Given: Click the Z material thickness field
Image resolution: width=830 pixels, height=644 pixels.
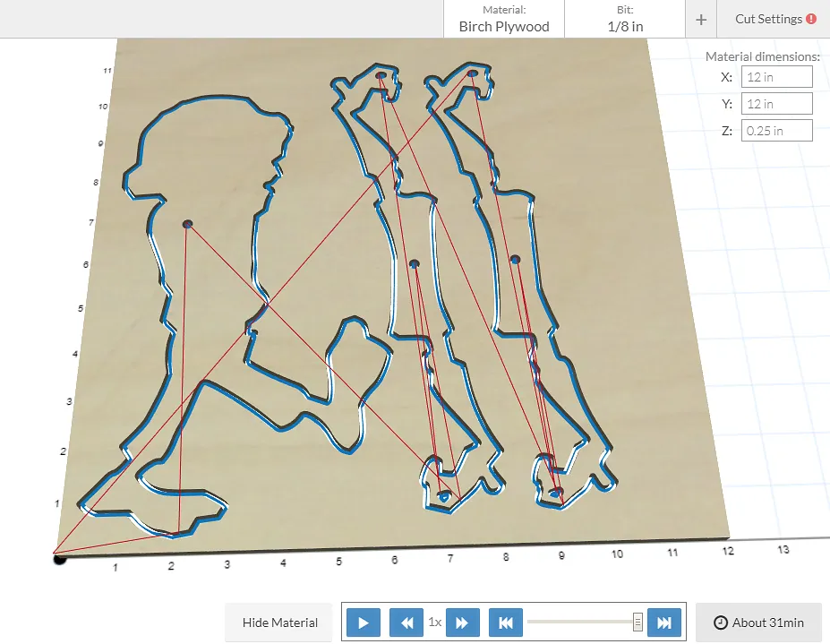Looking at the screenshot, I should 776,131.
